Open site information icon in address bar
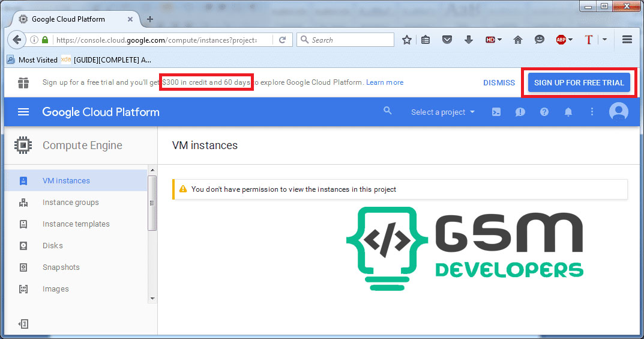The width and height of the screenshot is (644, 339). click(x=34, y=40)
